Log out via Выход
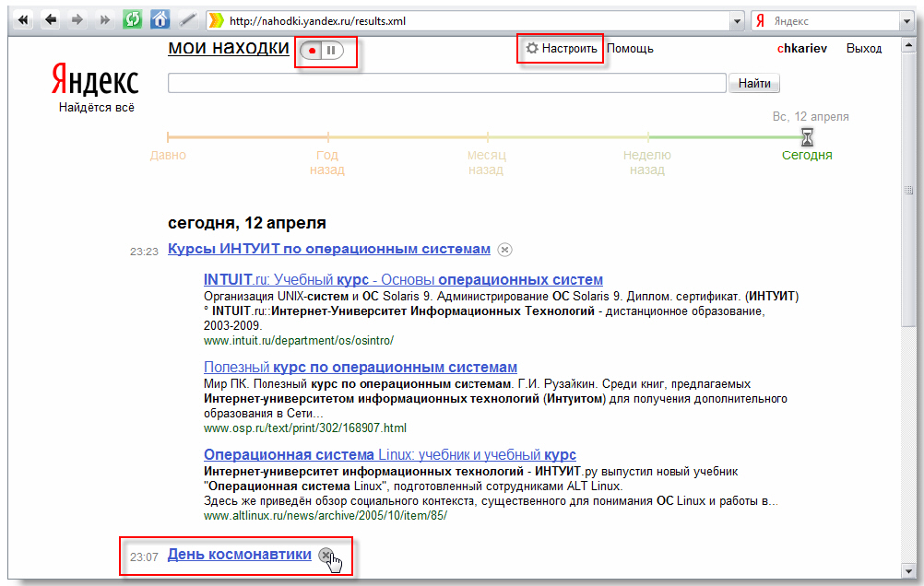924x586 pixels. click(x=864, y=48)
